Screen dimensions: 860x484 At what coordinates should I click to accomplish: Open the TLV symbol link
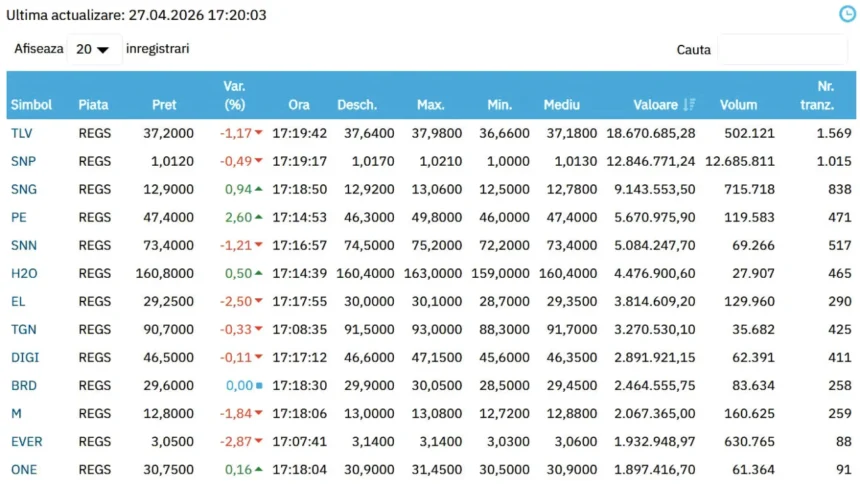pos(21,133)
